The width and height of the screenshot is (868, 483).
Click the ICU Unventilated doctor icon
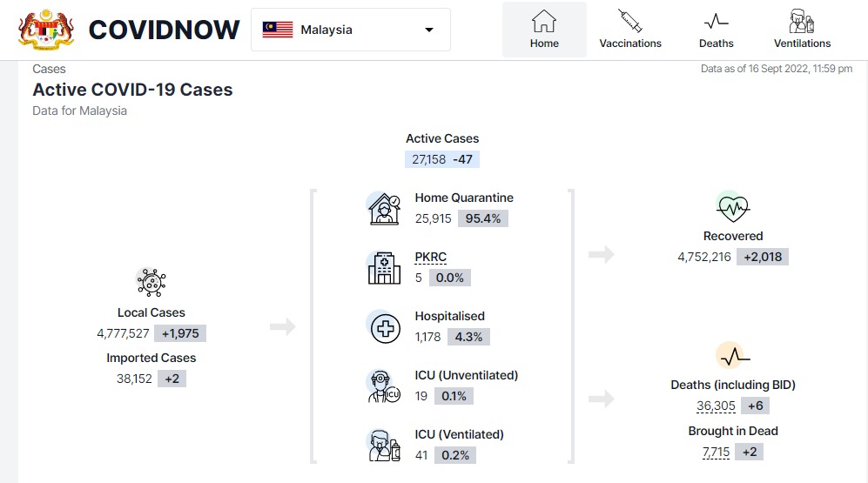[384, 386]
